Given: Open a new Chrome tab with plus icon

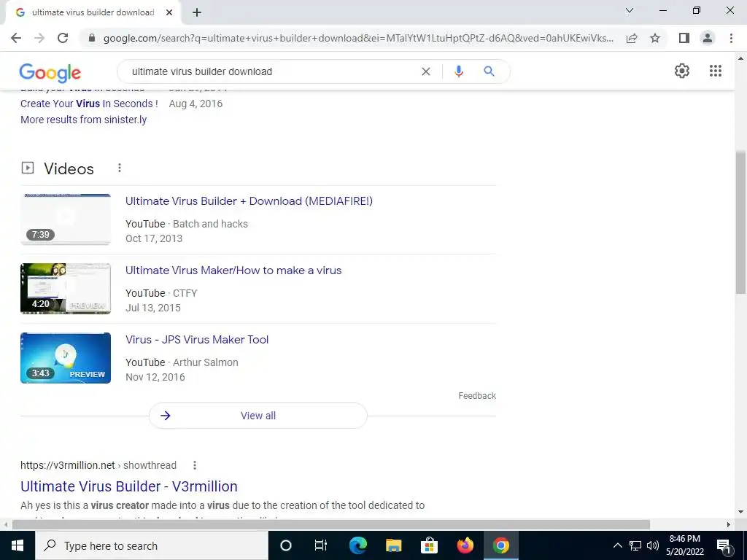Looking at the screenshot, I should [197, 12].
